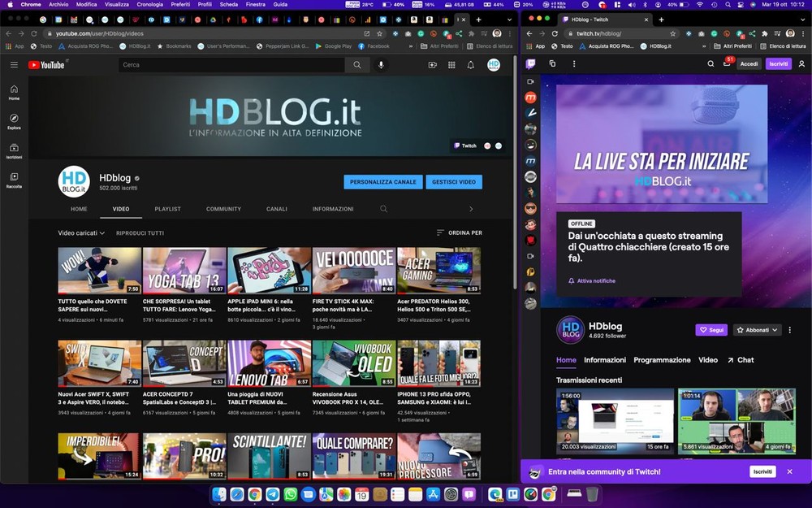812x508 pixels.
Task: Start voice search with the microphone icon
Action: click(381, 65)
